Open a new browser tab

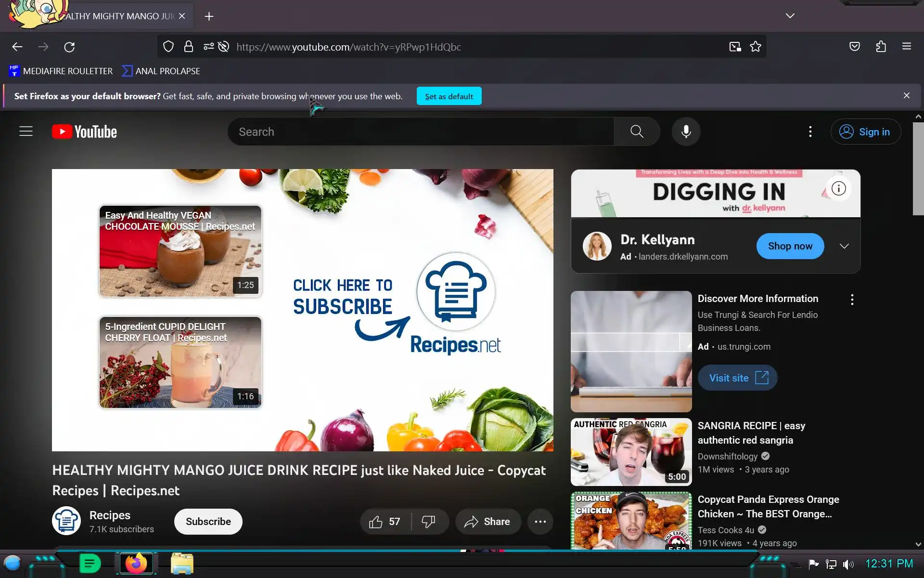click(209, 16)
